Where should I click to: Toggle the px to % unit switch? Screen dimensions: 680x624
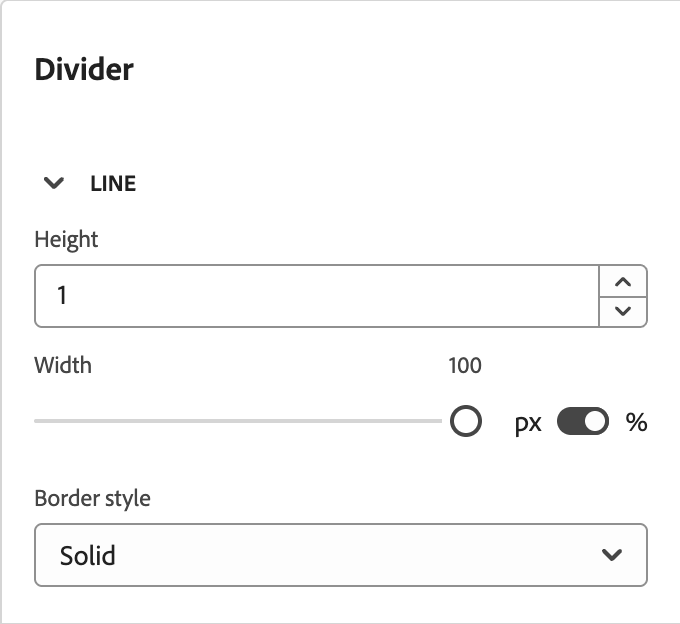click(x=583, y=422)
